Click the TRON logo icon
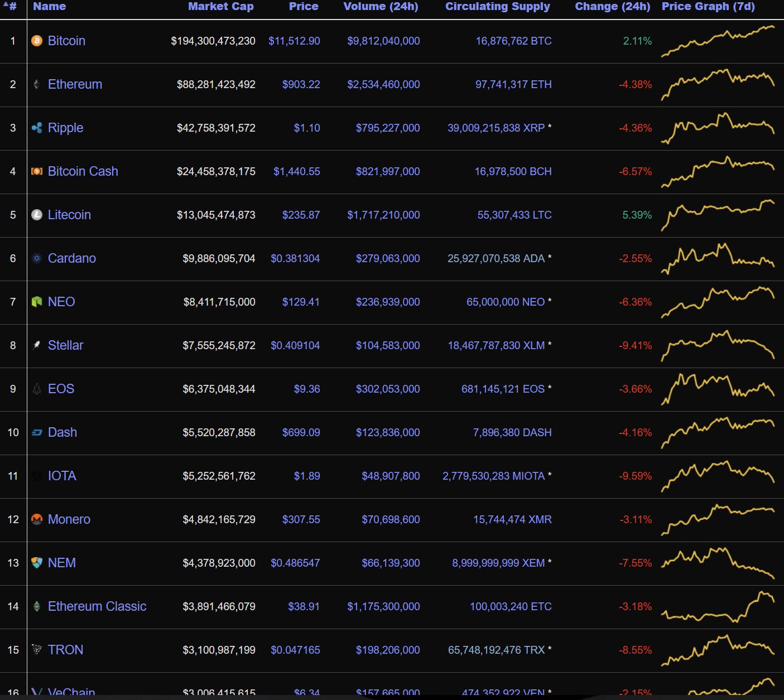The width and height of the screenshot is (784, 700). click(37, 650)
